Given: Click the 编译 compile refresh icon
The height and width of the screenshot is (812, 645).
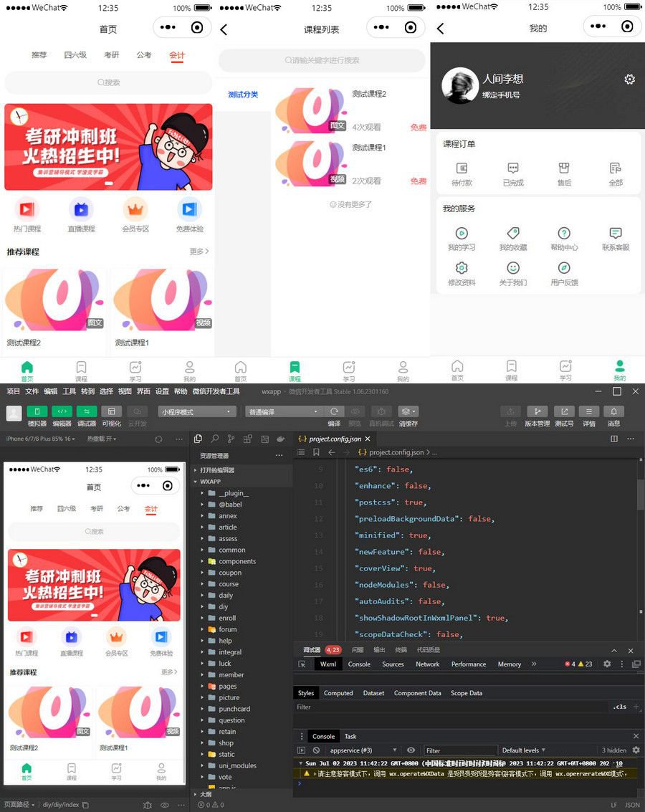Looking at the screenshot, I should coord(333,410).
